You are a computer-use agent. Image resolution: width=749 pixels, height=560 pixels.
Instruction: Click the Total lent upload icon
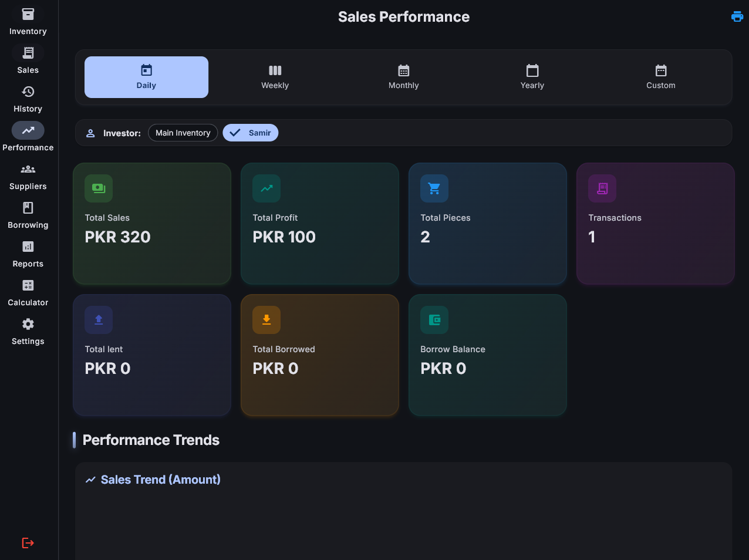(x=99, y=320)
